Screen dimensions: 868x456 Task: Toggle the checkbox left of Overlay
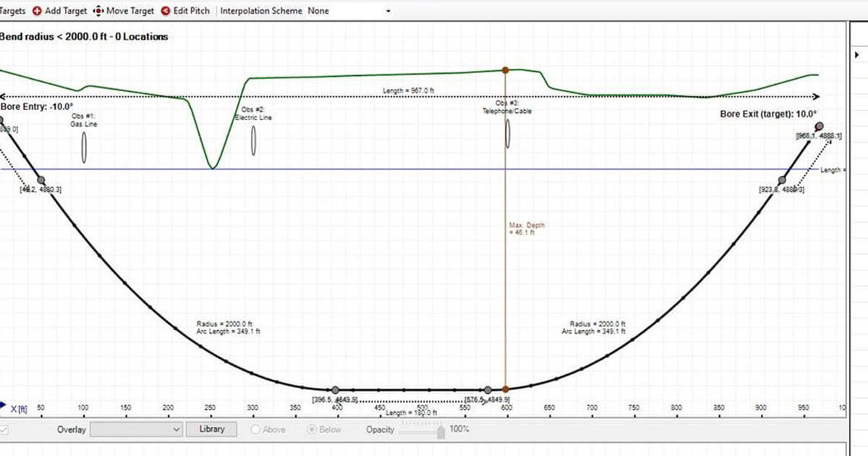point(4,430)
